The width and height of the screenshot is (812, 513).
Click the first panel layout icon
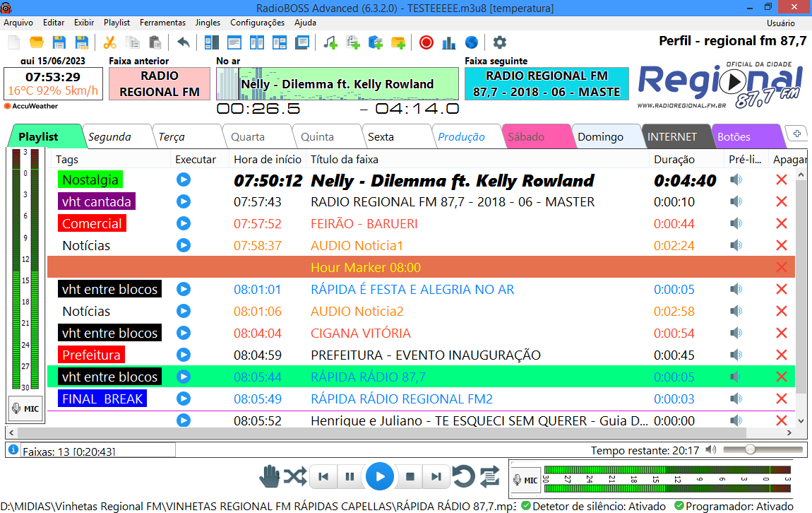click(x=211, y=42)
